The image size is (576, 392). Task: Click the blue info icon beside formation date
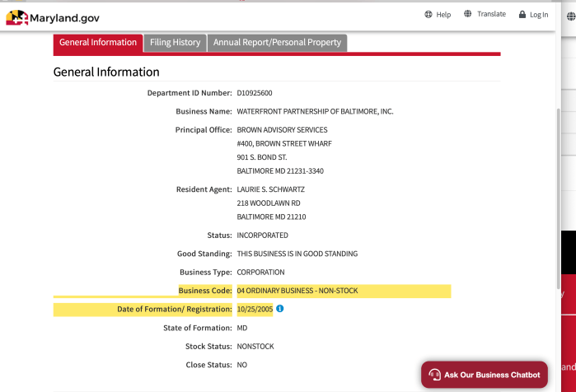coord(280,309)
